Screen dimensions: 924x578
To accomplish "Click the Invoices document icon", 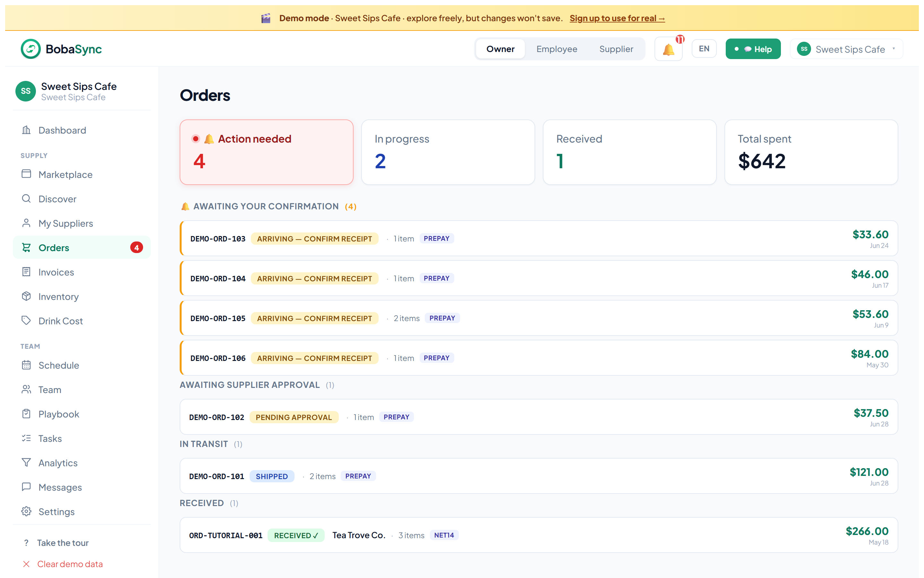I will click(26, 272).
